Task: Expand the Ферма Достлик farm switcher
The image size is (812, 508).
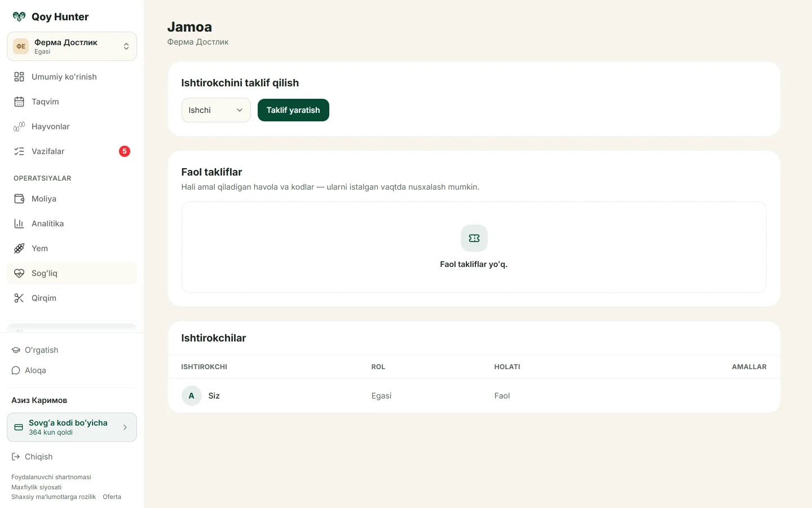Action: (72, 46)
